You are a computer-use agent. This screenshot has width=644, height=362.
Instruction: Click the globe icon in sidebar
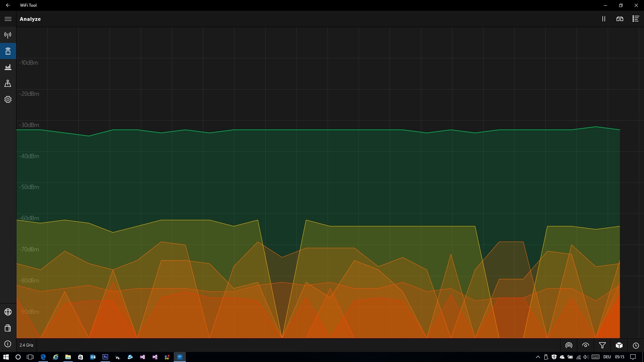8,312
